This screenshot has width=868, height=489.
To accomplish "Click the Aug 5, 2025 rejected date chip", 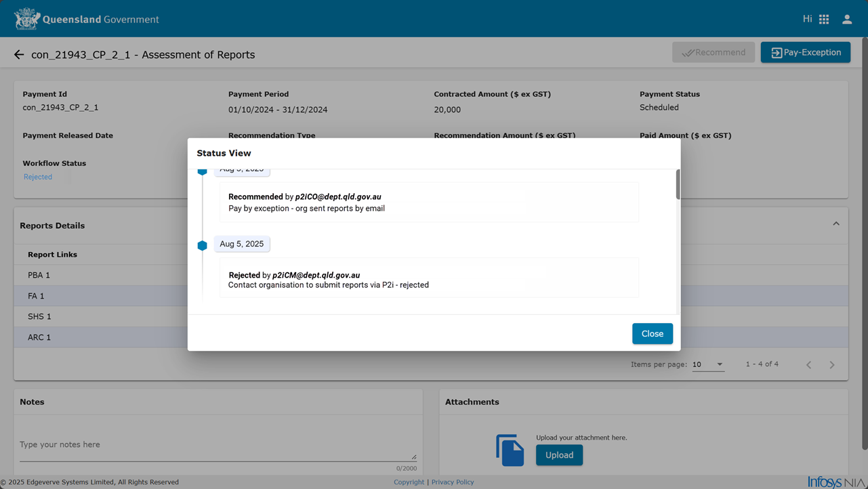I will point(242,244).
